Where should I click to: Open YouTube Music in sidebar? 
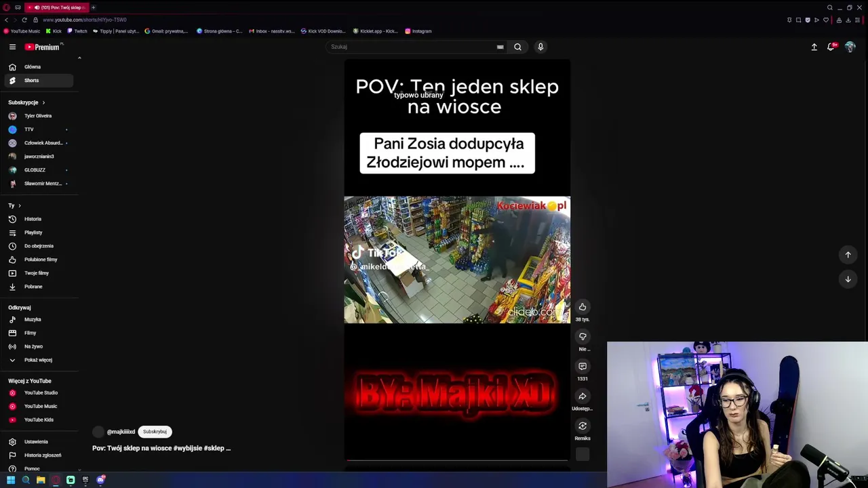point(39,406)
